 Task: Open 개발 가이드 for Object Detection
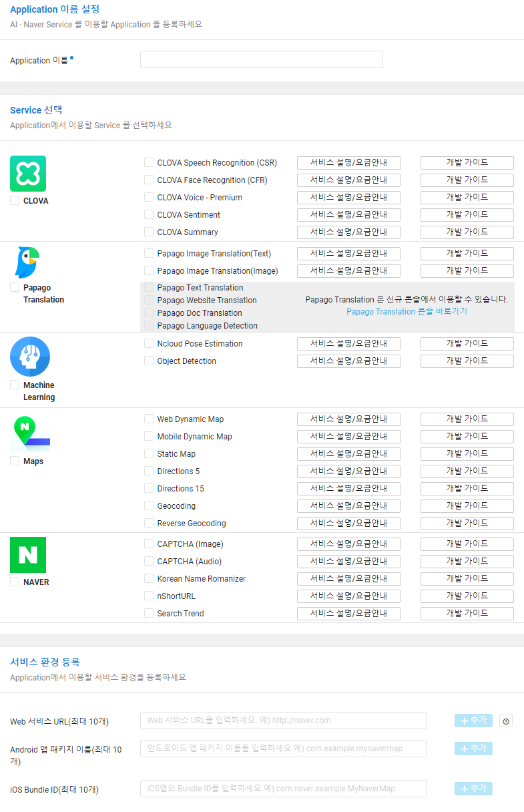point(467,361)
